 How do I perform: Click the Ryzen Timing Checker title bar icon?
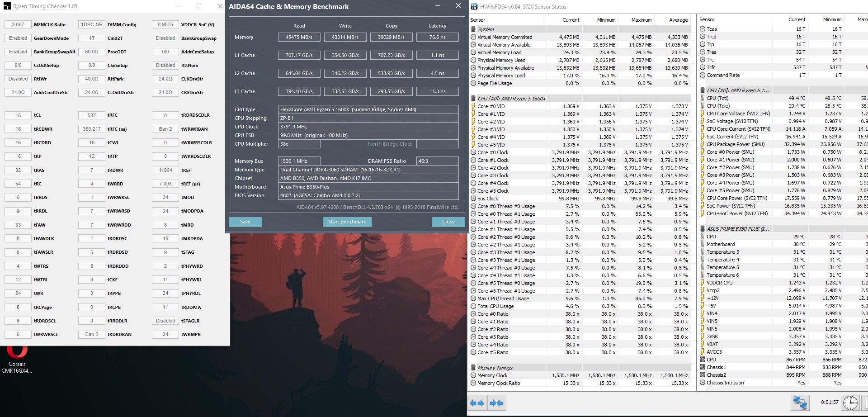pos(7,6)
